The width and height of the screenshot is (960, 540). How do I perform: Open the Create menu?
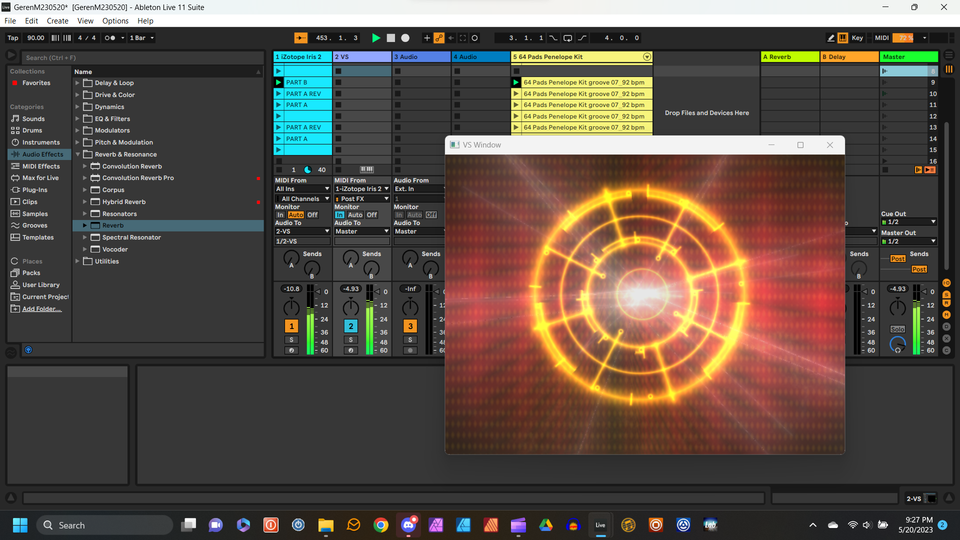coord(58,21)
